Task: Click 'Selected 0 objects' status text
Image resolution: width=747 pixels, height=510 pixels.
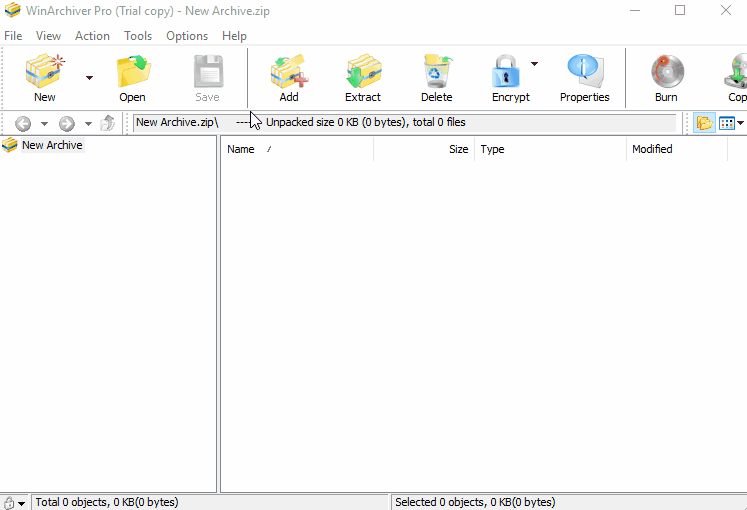Action: 475,502
